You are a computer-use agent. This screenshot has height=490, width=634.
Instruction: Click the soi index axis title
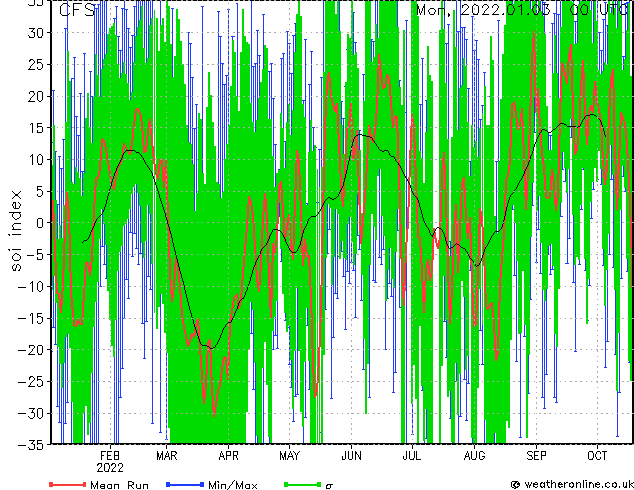[15, 230]
